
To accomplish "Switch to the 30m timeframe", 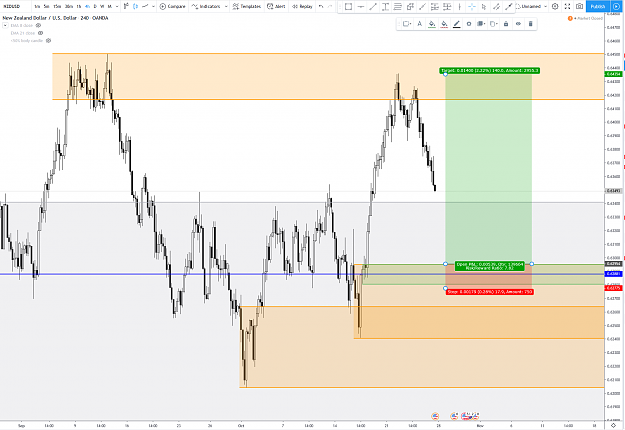I will [69, 6].
